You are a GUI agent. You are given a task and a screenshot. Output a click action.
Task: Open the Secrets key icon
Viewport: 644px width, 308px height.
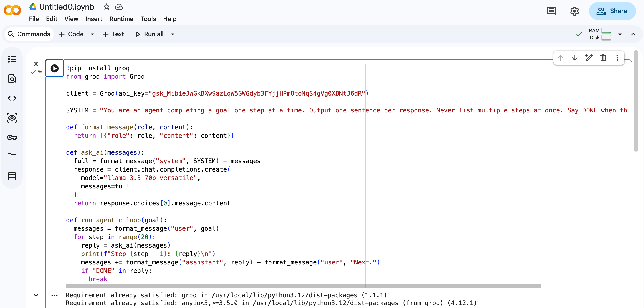point(12,138)
